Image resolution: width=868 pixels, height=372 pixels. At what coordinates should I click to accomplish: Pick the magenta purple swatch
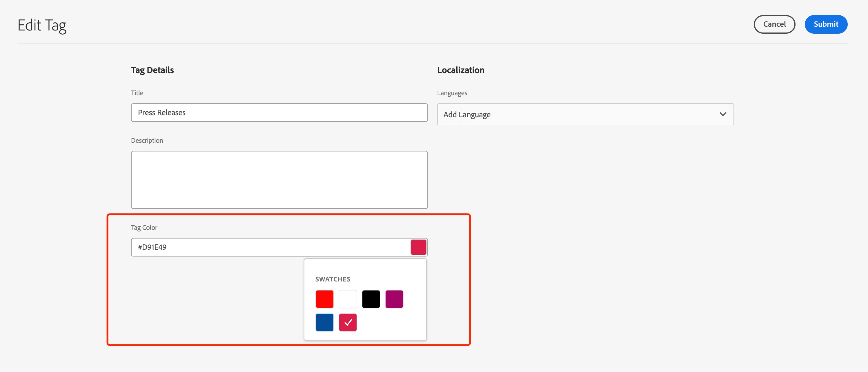(394, 299)
